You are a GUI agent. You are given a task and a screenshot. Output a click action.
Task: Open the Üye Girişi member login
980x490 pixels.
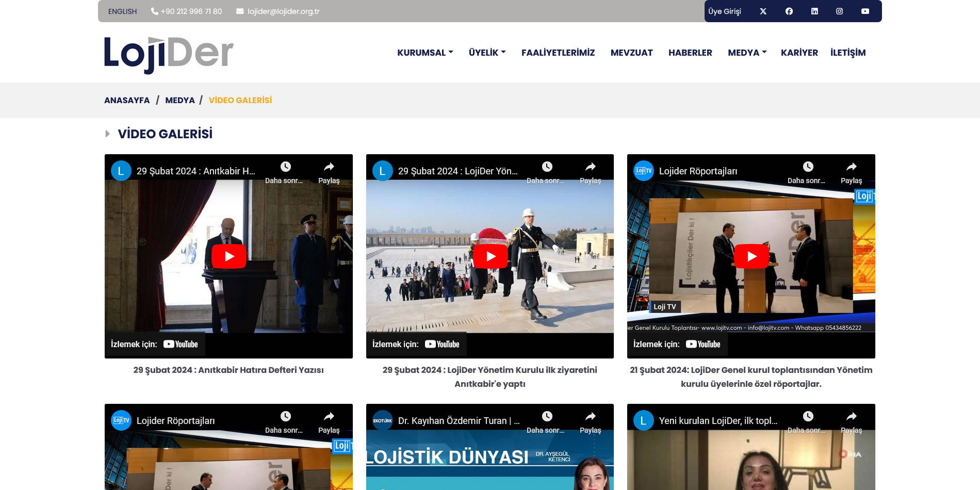(724, 11)
